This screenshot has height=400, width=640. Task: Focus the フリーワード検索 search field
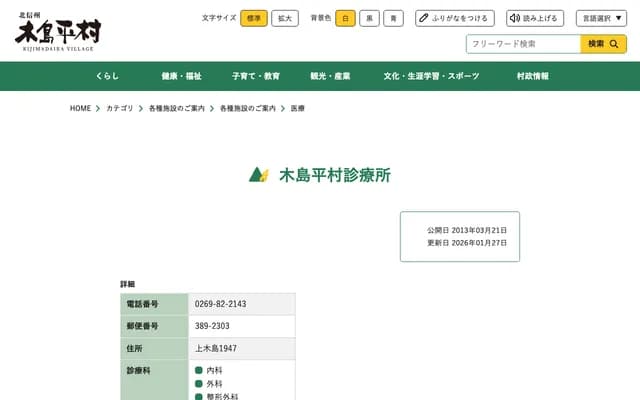(x=523, y=44)
